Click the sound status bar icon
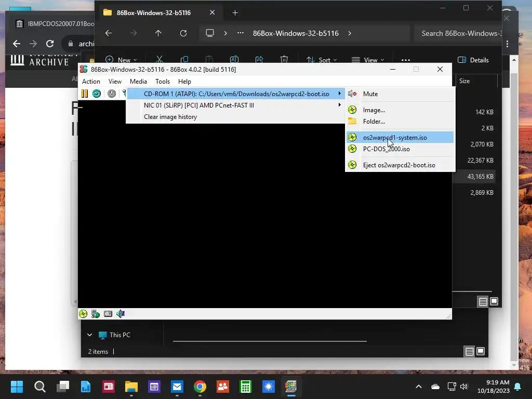Viewport: 532px width, 399px height. coord(121,314)
